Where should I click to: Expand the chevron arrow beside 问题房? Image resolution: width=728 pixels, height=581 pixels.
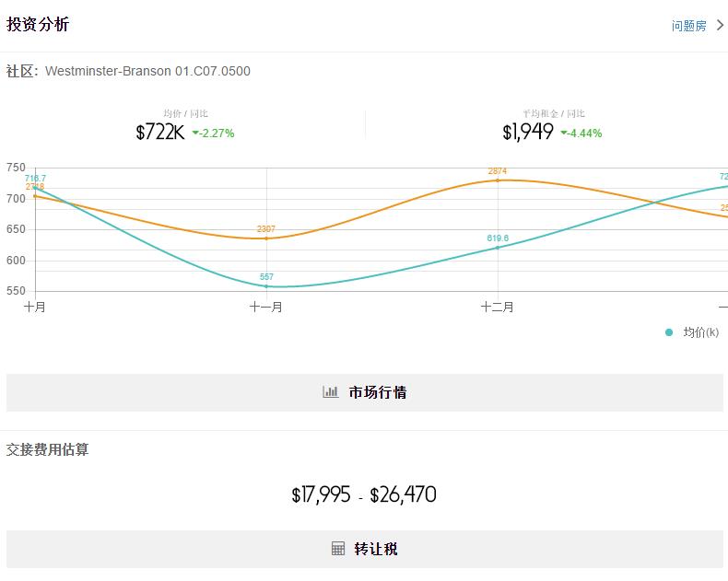pyautogui.click(x=720, y=26)
